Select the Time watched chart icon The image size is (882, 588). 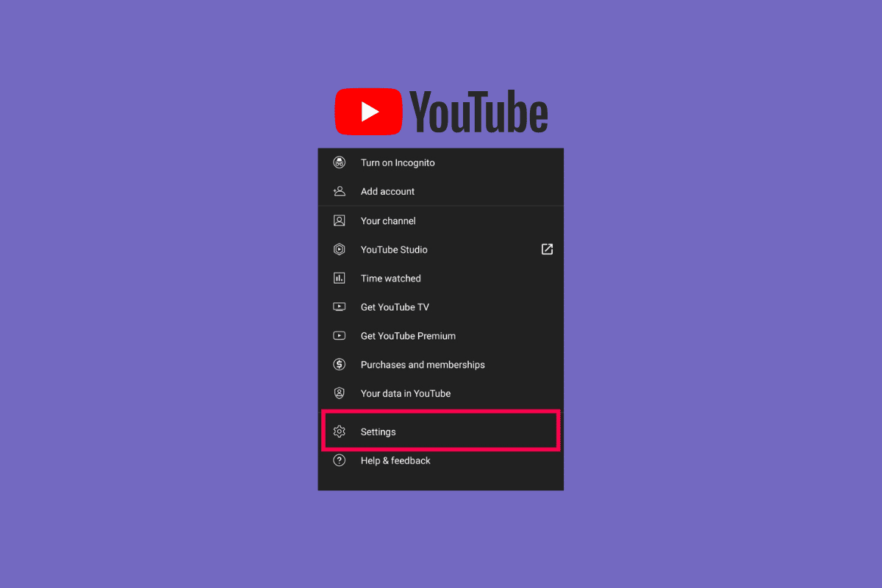pos(339,278)
